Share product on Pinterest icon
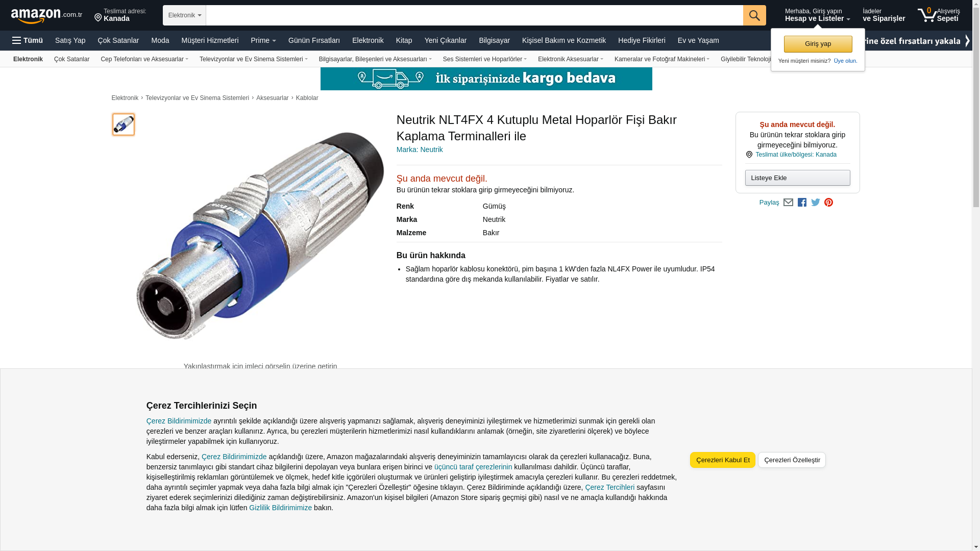The image size is (980, 551). coord(828,203)
